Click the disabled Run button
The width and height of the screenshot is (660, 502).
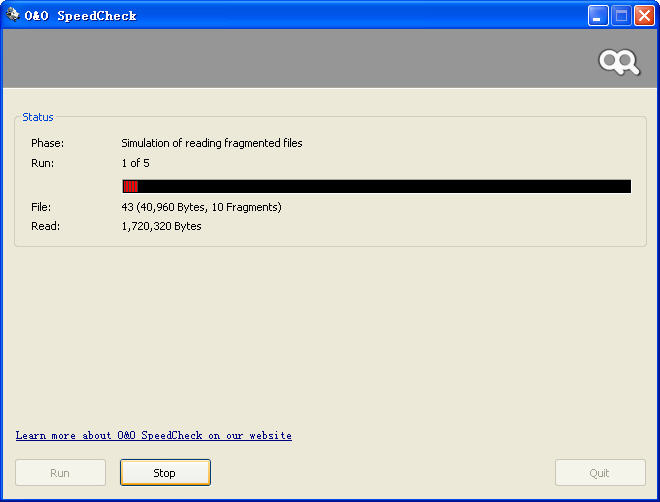[60, 473]
